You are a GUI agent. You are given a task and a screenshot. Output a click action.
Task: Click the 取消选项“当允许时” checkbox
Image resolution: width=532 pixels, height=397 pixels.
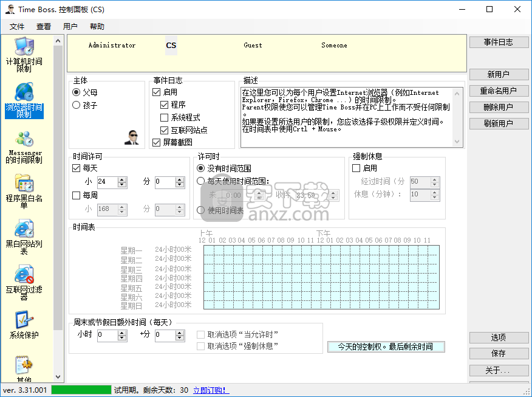(x=201, y=335)
